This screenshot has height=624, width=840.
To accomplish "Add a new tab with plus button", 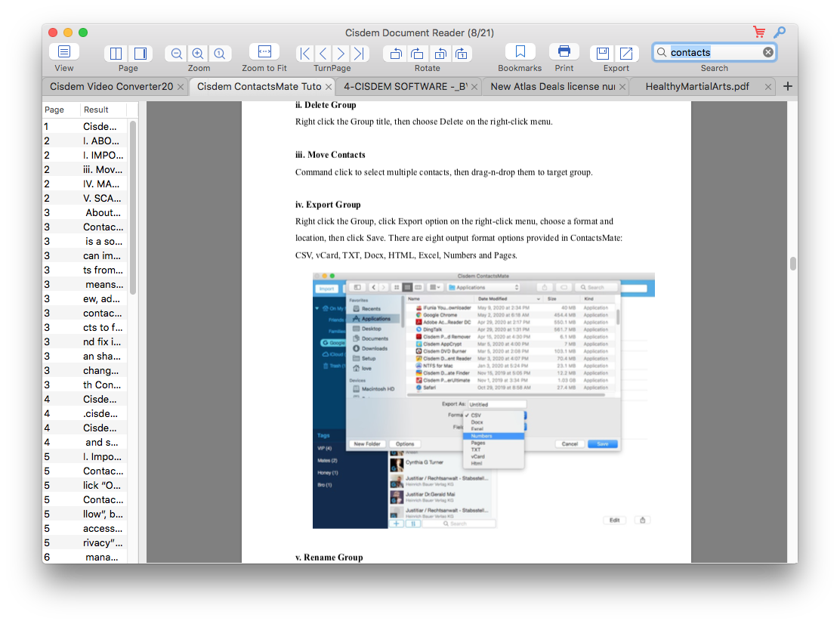I will 787,87.
